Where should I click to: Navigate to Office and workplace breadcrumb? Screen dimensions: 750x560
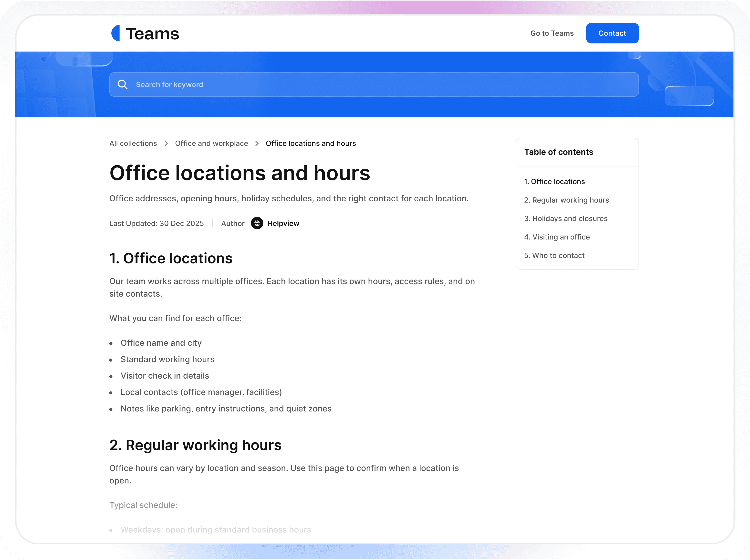tap(212, 143)
